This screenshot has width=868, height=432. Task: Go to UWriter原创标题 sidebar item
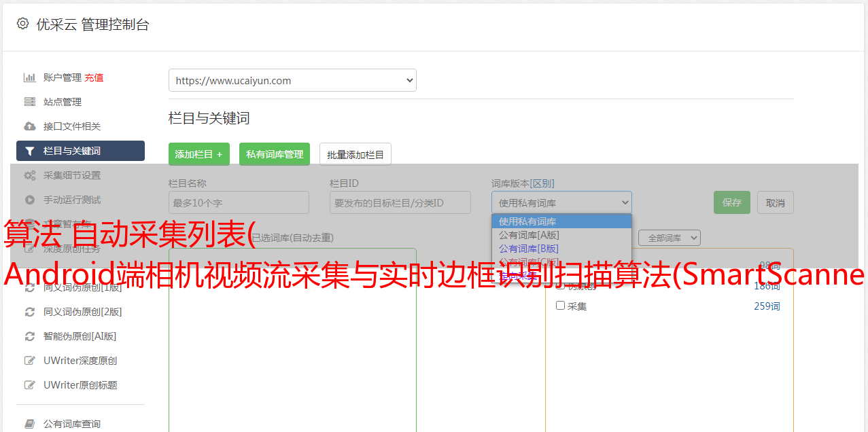80,385
